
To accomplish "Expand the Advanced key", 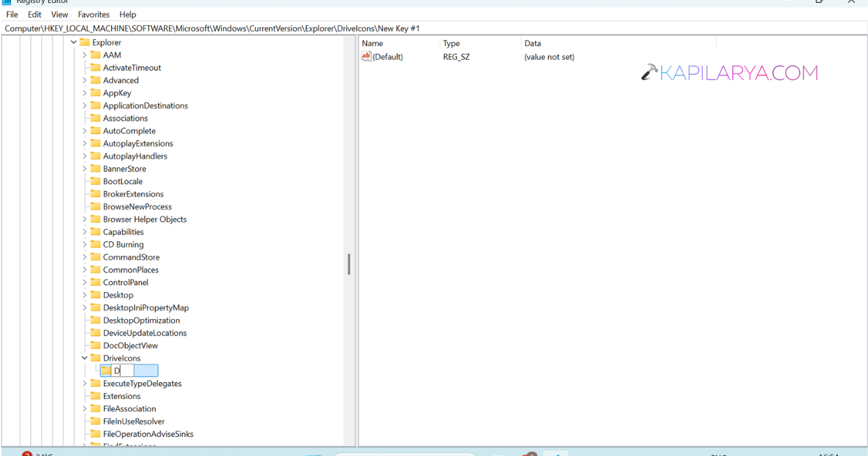I will point(85,81).
